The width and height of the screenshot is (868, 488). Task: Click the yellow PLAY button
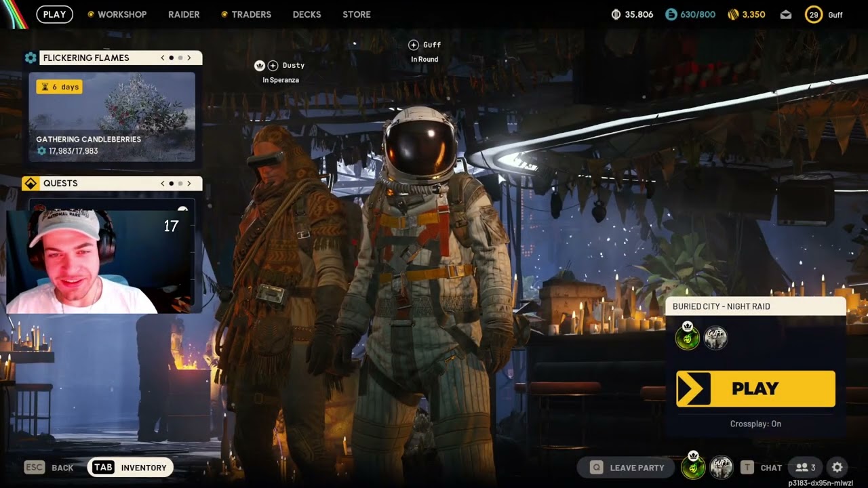[x=755, y=388]
